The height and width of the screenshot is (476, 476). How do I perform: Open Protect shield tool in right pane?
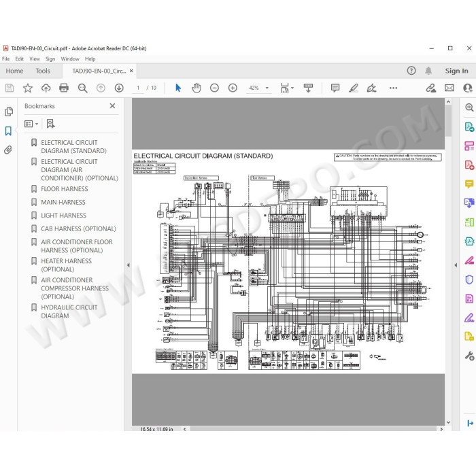(469, 279)
